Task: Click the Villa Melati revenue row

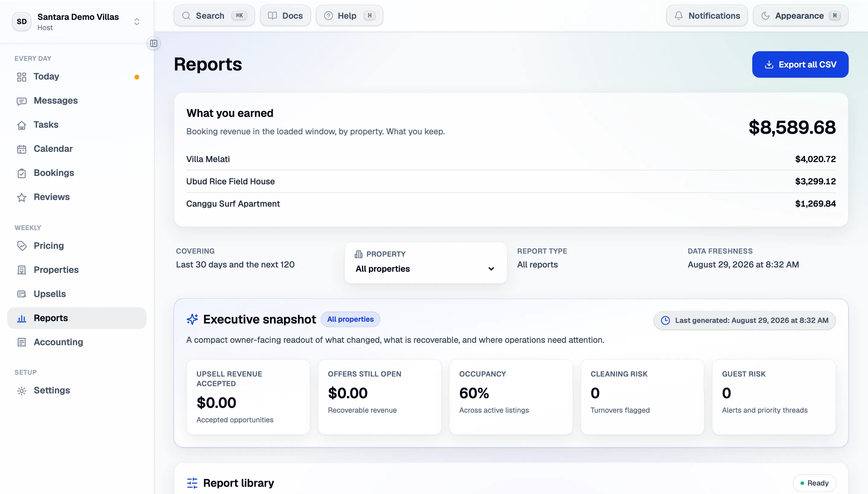Action: (x=511, y=159)
